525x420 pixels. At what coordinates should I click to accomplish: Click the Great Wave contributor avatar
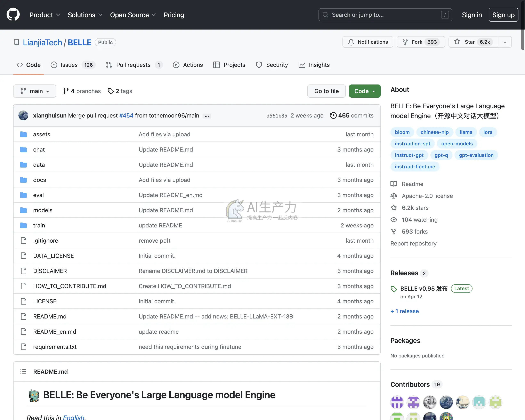pos(462,402)
